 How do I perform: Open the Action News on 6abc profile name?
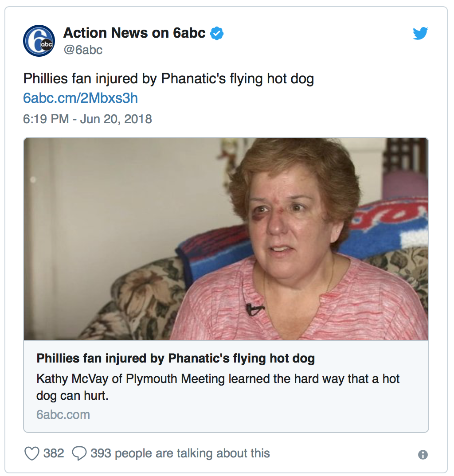click(x=134, y=33)
